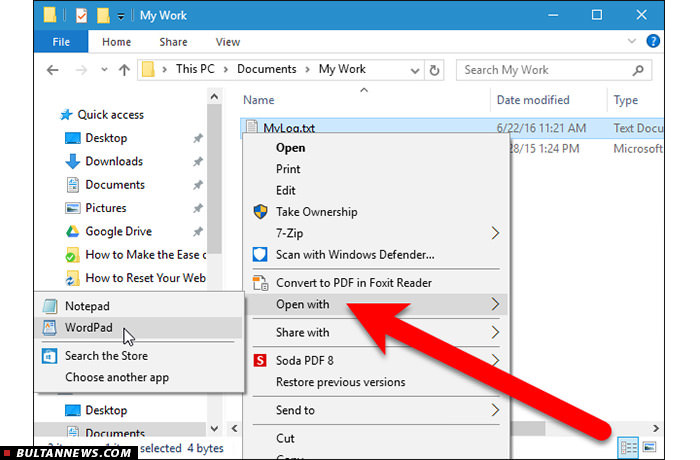
Task: Click the navigation pane scroll up arrow
Action: pos(214,97)
